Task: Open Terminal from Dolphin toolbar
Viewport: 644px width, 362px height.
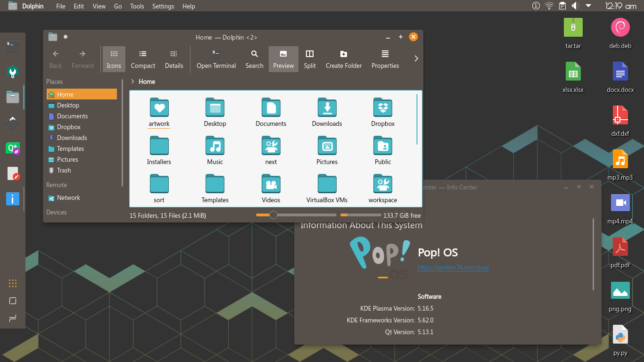Action: pos(216,59)
